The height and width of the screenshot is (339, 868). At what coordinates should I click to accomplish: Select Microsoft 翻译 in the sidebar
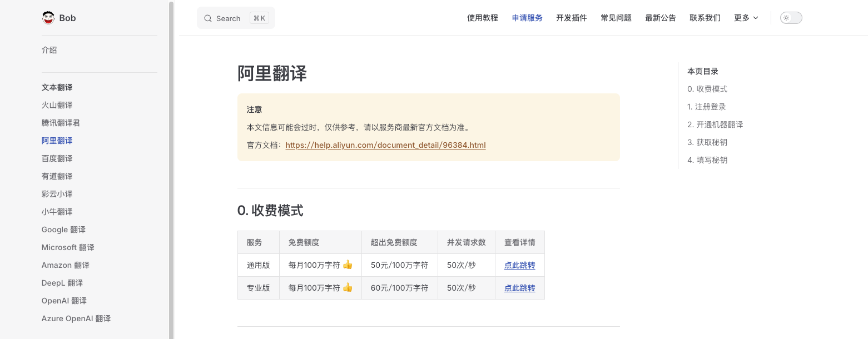(x=68, y=247)
